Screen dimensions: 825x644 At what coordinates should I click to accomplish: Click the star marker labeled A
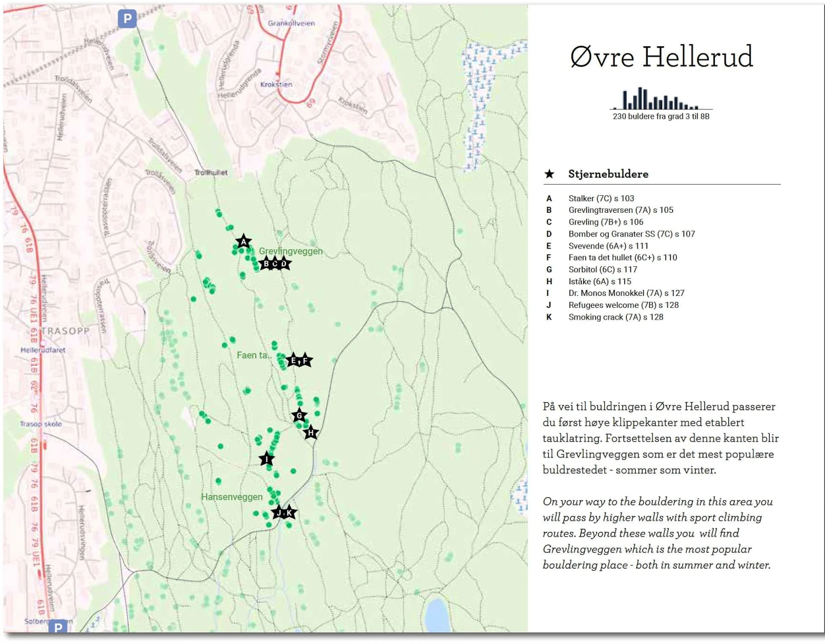[243, 242]
